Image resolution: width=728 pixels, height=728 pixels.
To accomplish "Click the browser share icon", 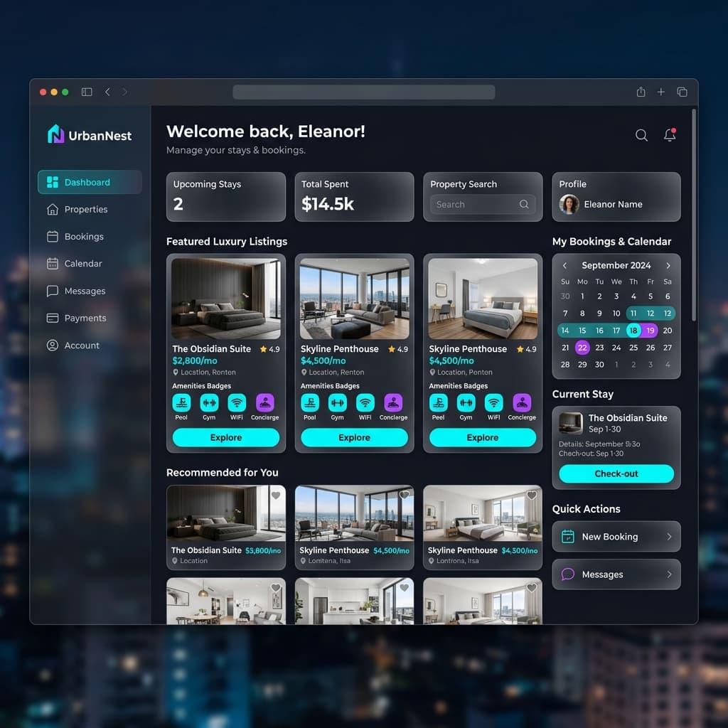I will (641, 92).
